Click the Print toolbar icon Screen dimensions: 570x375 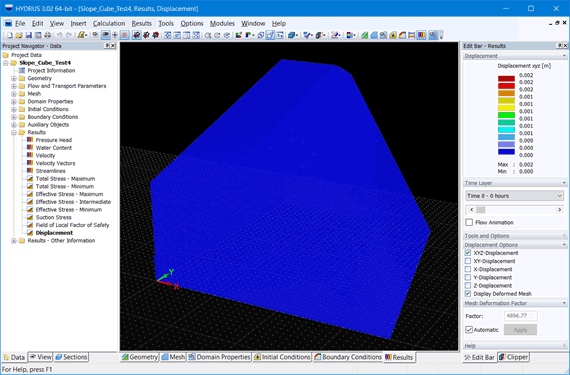[x=47, y=35]
